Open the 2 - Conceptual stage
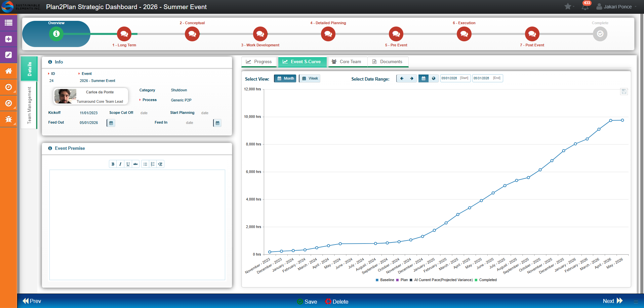Screen dimensions: 644x308 [x=192, y=34]
